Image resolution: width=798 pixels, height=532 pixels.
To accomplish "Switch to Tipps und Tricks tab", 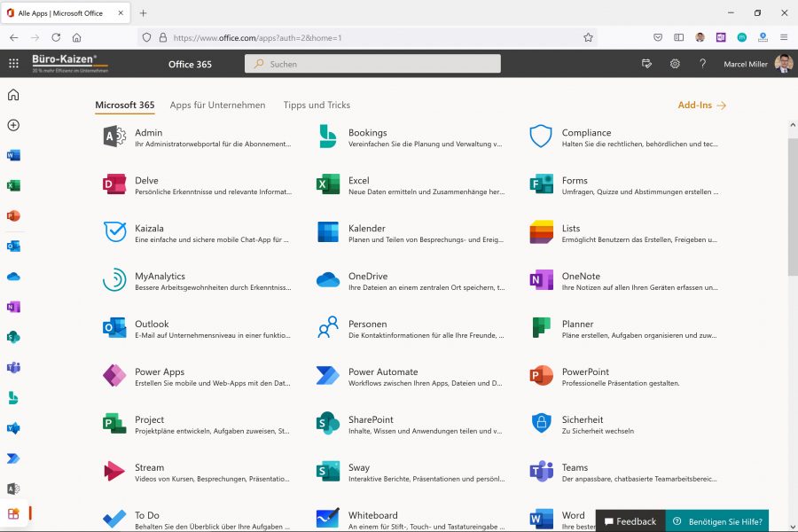I will (x=317, y=105).
